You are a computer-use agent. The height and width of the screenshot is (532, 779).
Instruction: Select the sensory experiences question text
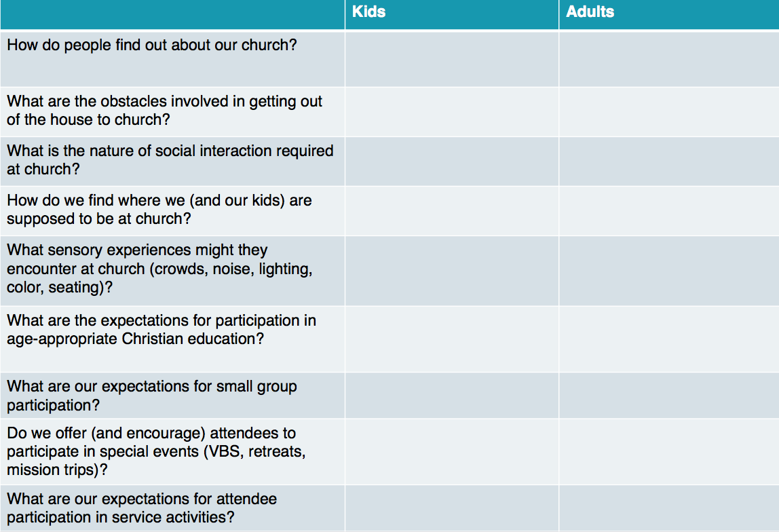(x=159, y=269)
